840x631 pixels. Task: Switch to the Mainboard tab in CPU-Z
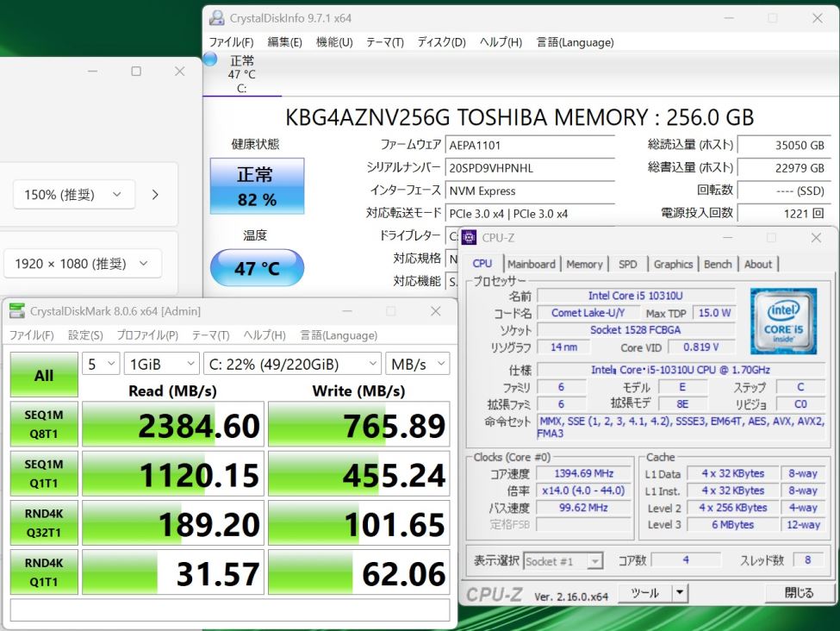coord(532,264)
